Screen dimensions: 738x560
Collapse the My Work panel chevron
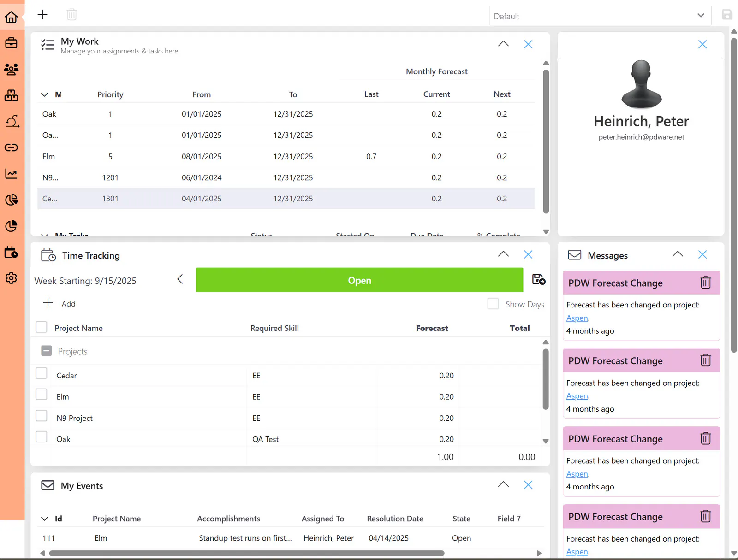pyautogui.click(x=503, y=44)
